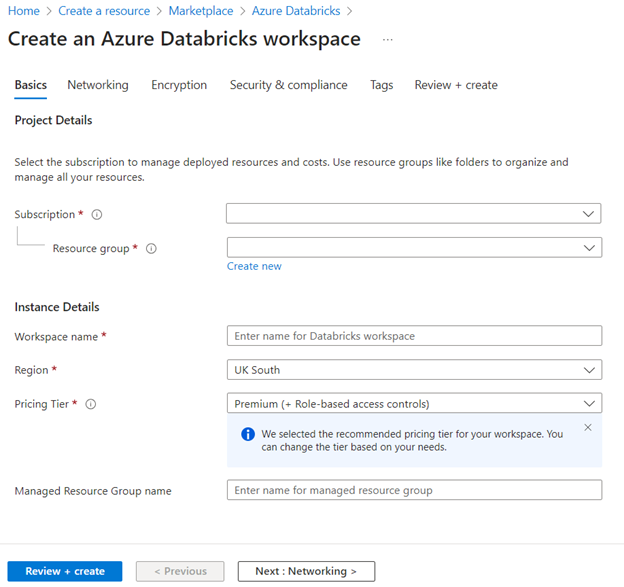Open the Region dropdown showing UK South
Viewport: 624px width, 587px height.
413,370
